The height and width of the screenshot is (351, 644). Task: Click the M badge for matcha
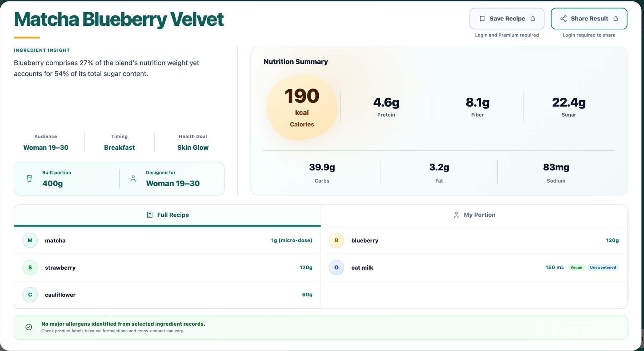pyautogui.click(x=30, y=240)
